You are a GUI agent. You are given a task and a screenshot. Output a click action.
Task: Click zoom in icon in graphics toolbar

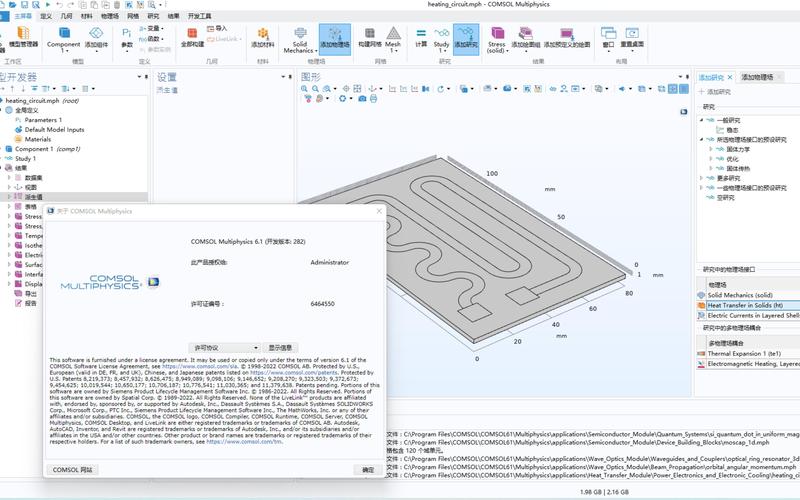pyautogui.click(x=305, y=89)
